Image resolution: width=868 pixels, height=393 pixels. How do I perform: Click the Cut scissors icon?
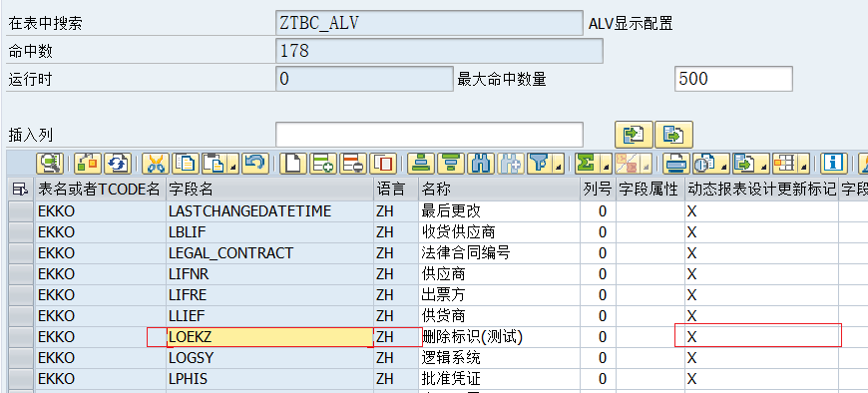(156, 164)
